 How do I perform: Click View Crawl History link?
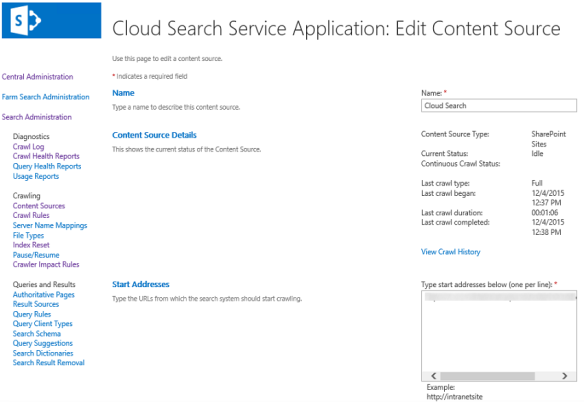point(451,252)
